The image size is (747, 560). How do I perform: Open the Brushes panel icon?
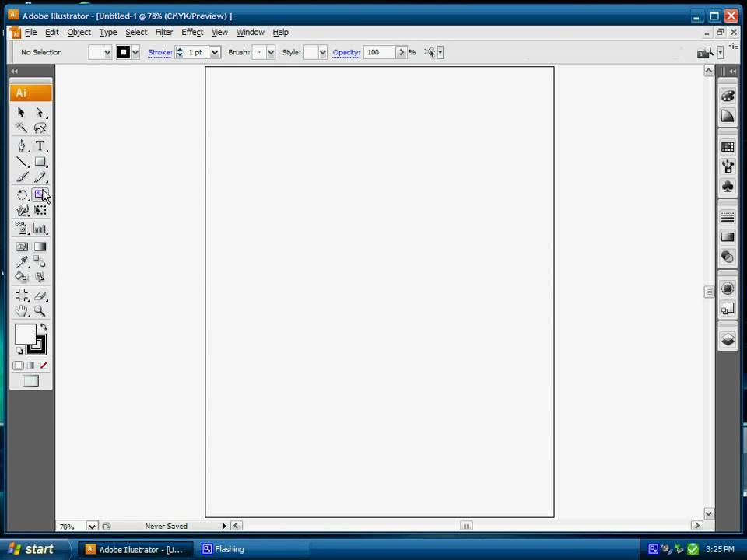[x=728, y=166]
